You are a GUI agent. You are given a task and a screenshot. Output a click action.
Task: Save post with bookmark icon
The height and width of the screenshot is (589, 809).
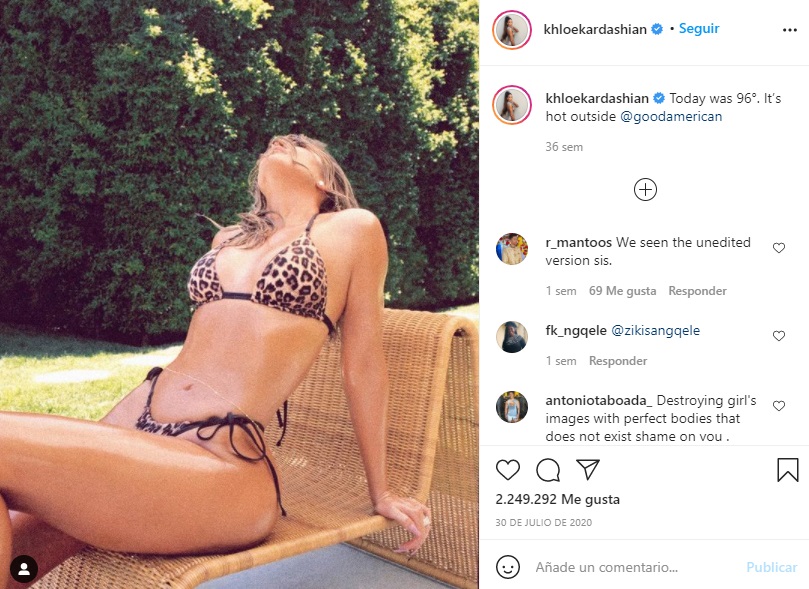(787, 470)
